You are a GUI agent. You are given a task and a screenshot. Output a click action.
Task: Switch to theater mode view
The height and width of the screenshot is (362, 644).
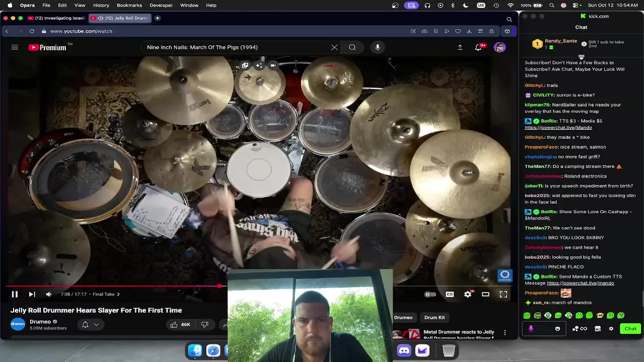pos(486,294)
